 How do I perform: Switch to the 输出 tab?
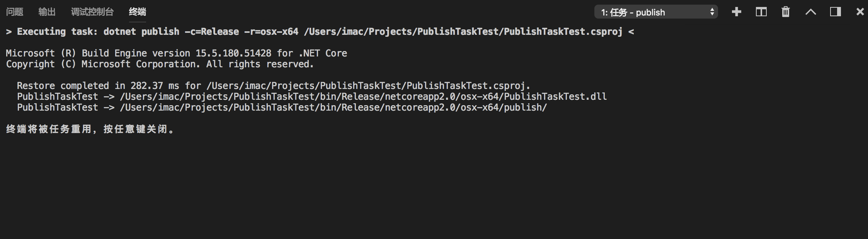(47, 12)
